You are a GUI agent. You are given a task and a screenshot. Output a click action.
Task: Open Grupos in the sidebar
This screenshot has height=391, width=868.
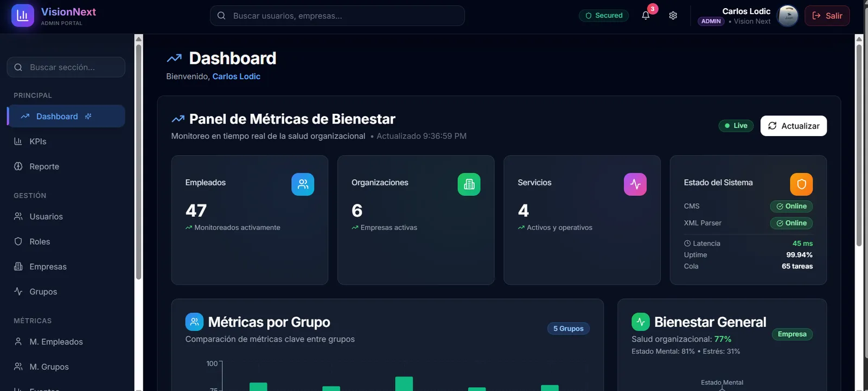click(x=66, y=291)
